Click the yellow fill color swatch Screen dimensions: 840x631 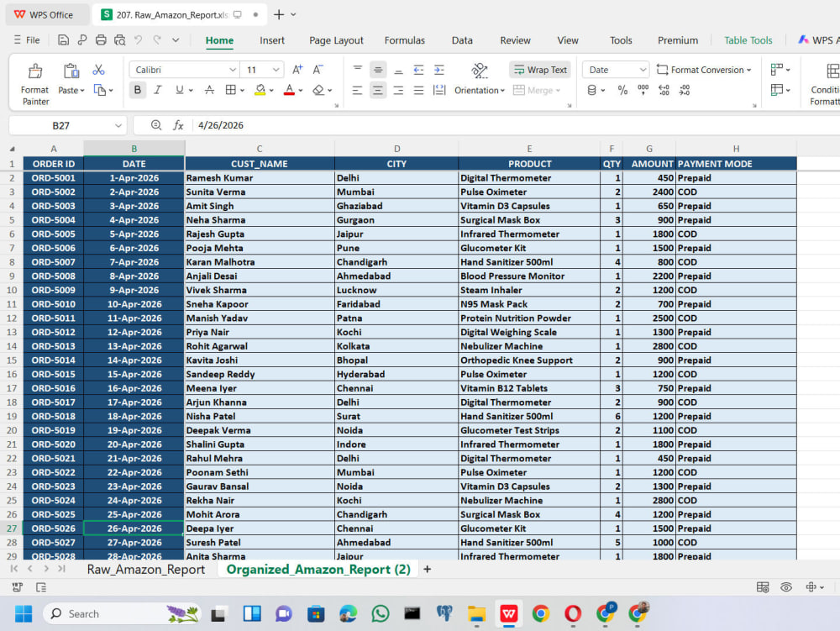click(x=260, y=90)
